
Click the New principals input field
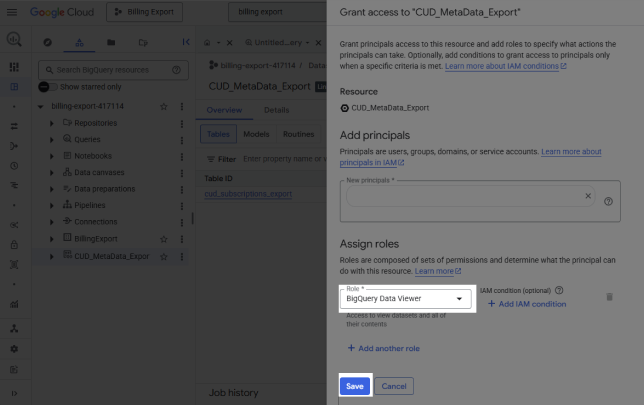point(460,197)
